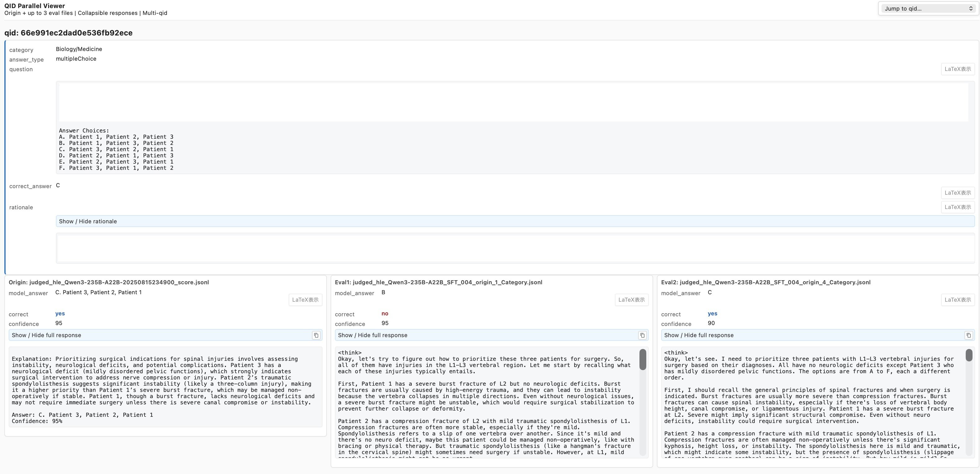The width and height of the screenshot is (980, 474).
Task: Toggle LaTeX表示 for Eval1 model_answer
Action: [x=631, y=300]
